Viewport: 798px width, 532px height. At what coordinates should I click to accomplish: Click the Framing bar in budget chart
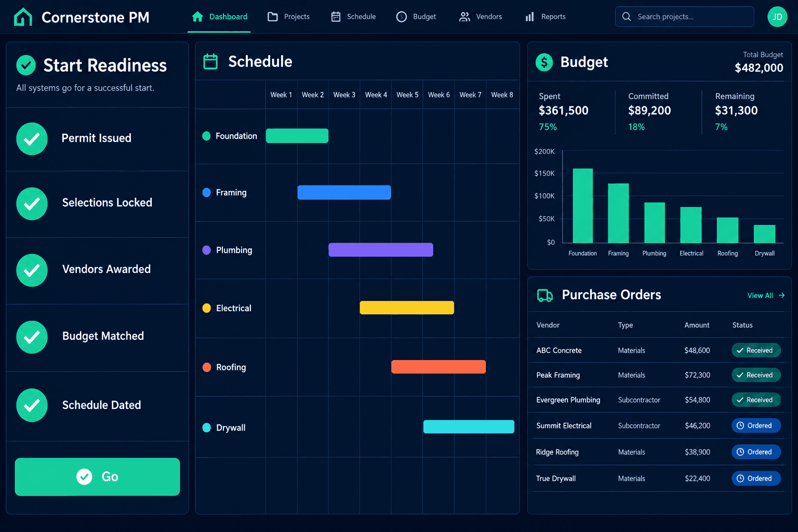tap(618, 213)
